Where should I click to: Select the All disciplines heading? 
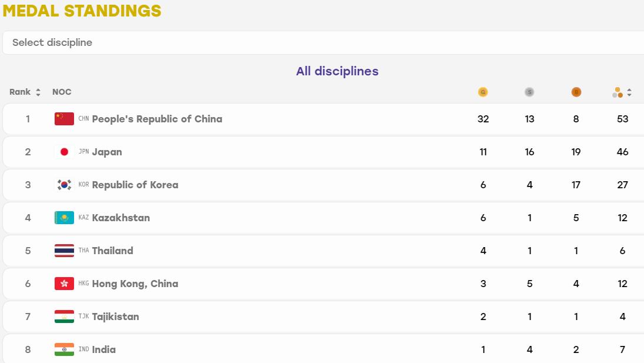pos(337,71)
